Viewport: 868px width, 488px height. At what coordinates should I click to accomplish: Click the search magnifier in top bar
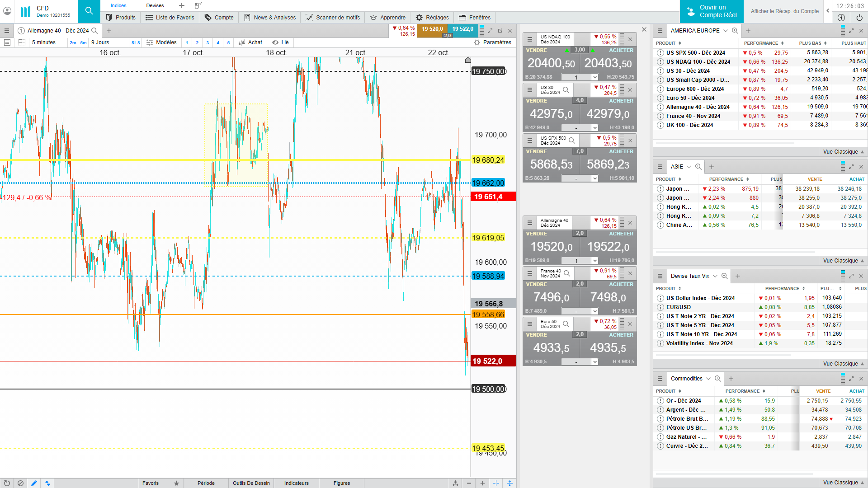pyautogui.click(x=89, y=11)
